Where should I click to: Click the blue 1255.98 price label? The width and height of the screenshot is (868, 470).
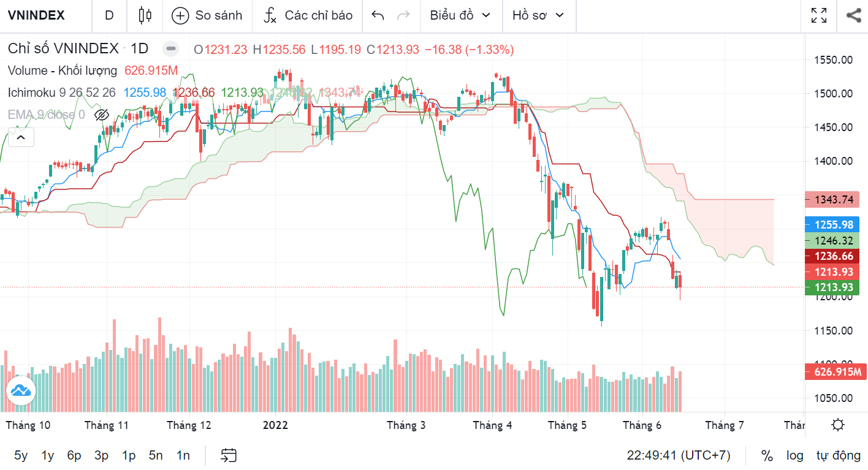(x=834, y=225)
